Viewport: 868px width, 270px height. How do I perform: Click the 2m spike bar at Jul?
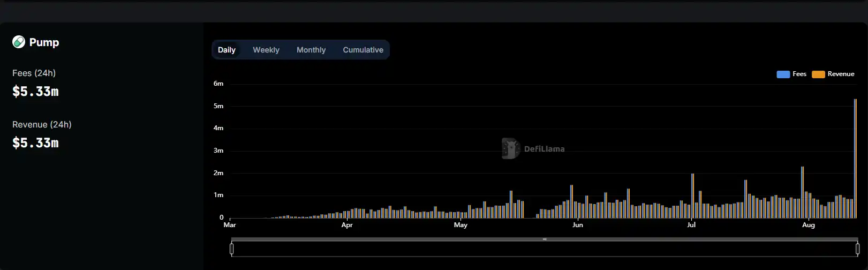tap(692, 197)
